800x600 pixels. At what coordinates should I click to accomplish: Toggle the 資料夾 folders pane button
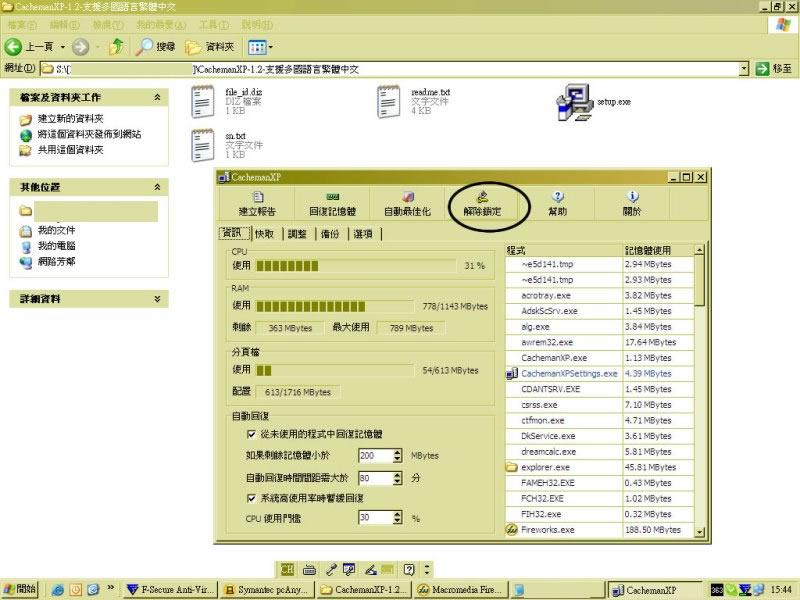pyautogui.click(x=210, y=47)
